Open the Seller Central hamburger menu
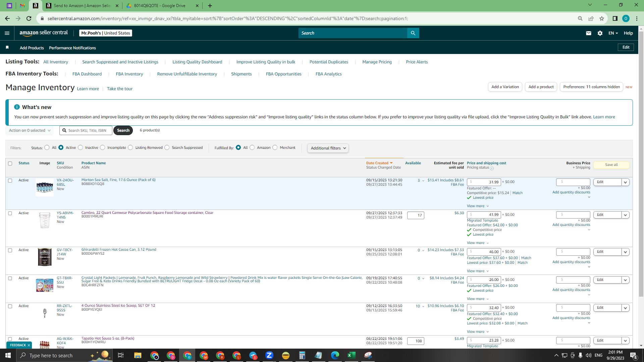 (x=7, y=33)
